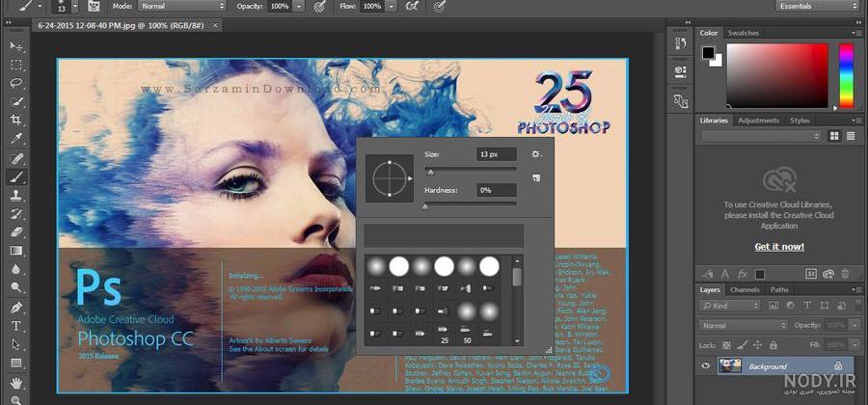The image size is (868, 405).
Task: Select the Gradient tool
Action: [16, 251]
